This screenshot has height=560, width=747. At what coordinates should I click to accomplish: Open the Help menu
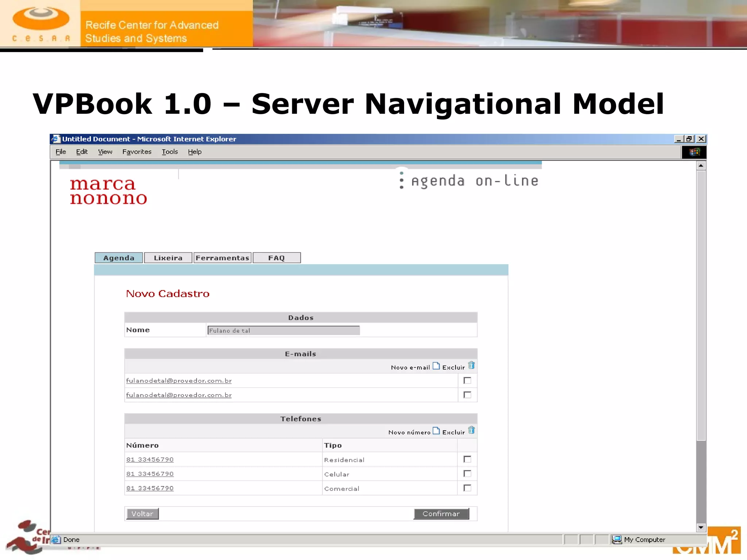click(195, 152)
